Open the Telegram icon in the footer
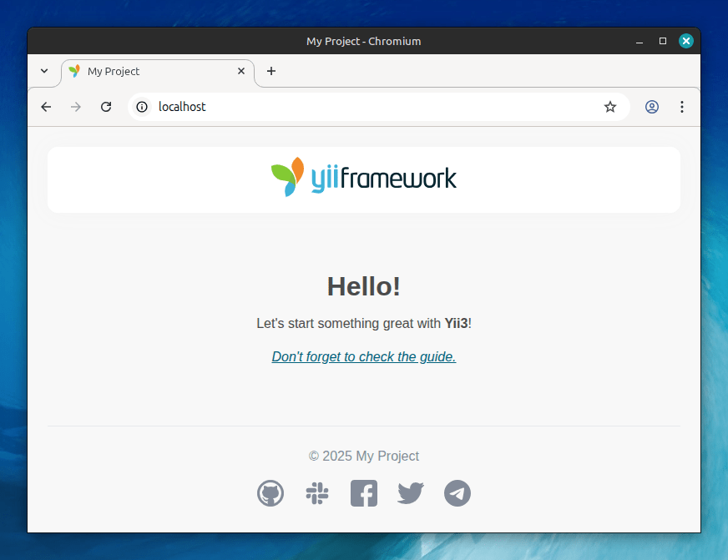Viewport: 728px width, 560px height. coord(458,493)
